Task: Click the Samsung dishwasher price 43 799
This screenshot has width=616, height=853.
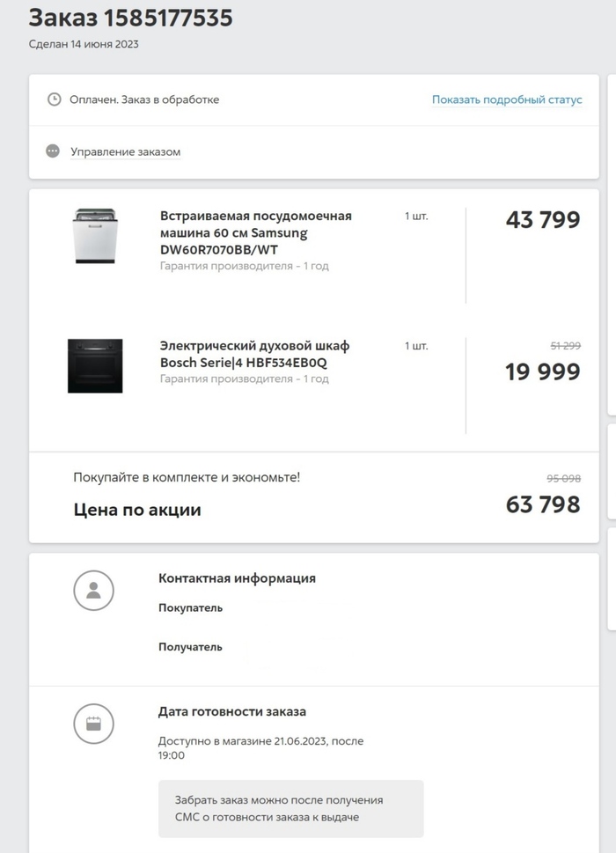Action: 542,220
